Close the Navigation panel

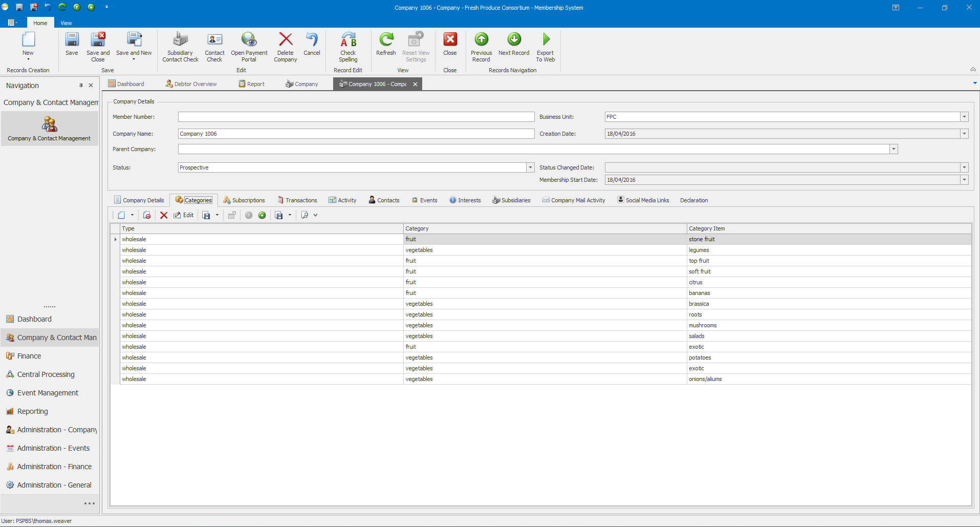click(x=91, y=86)
